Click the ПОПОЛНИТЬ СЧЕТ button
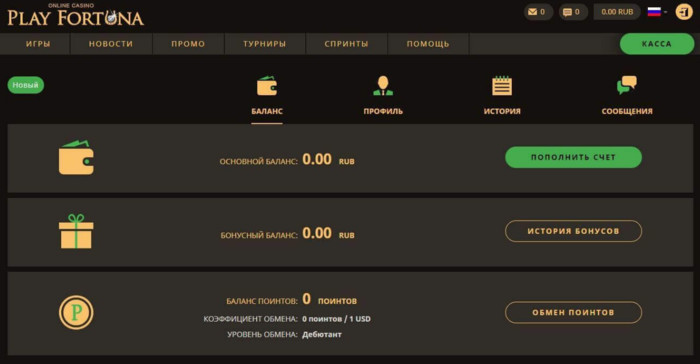 (x=573, y=157)
